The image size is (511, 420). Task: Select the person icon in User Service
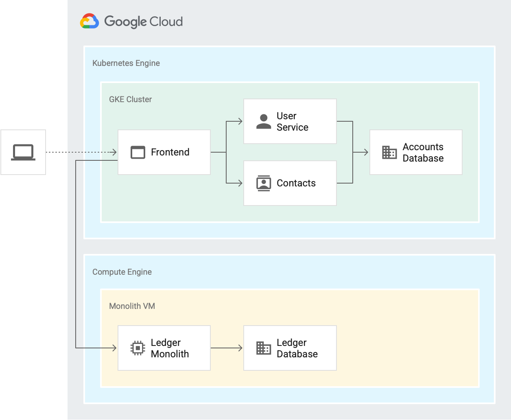[x=264, y=121]
